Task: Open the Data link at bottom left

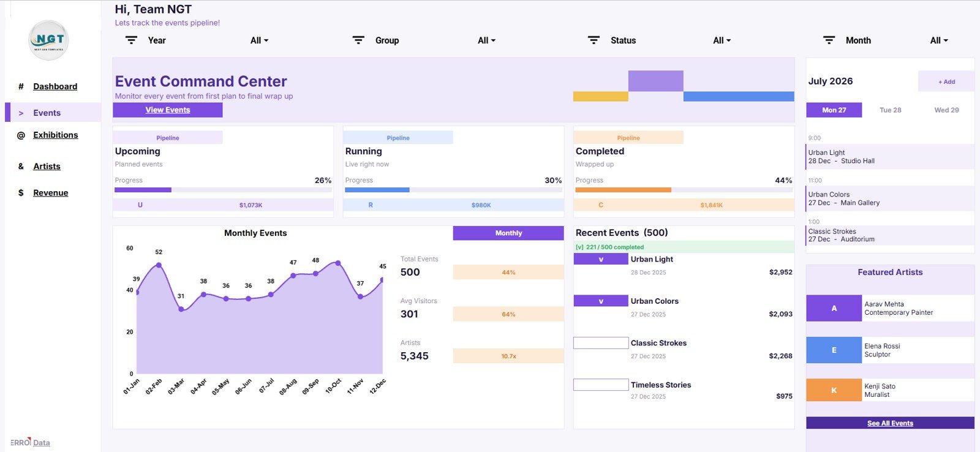Action: point(42,443)
